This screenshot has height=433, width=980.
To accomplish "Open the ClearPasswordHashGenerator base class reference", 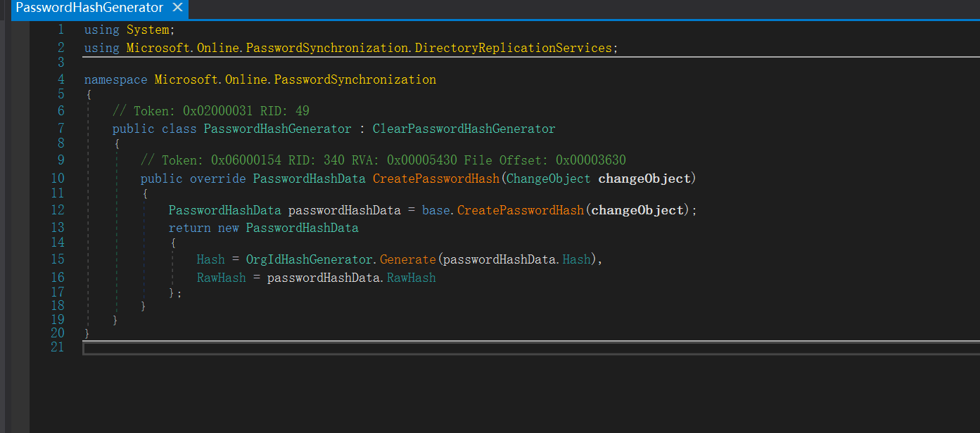I will coord(464,129).
